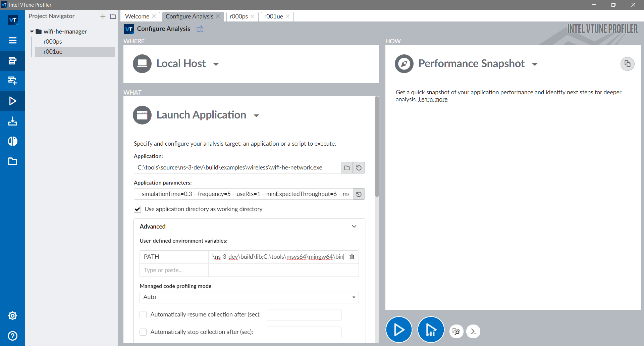Screen dimensions: 644x346
Task: Open the settings gear in the sidebar
Action: [12, 315]
